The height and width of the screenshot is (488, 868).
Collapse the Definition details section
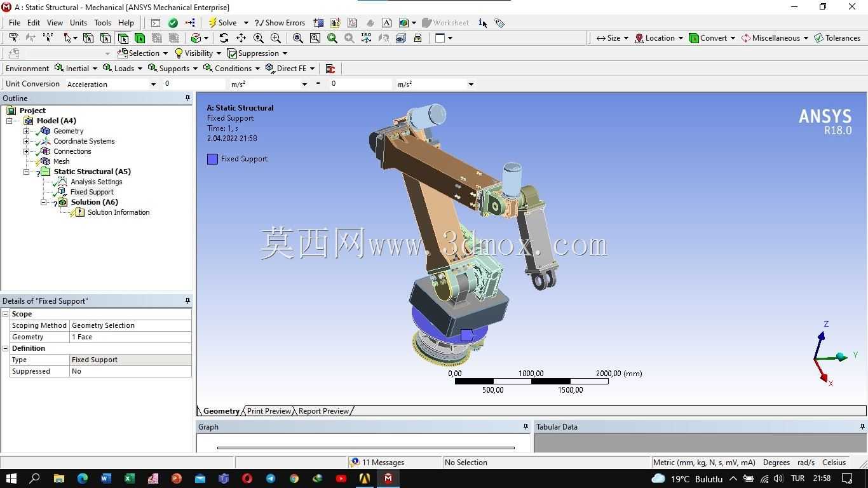[5, 348]
